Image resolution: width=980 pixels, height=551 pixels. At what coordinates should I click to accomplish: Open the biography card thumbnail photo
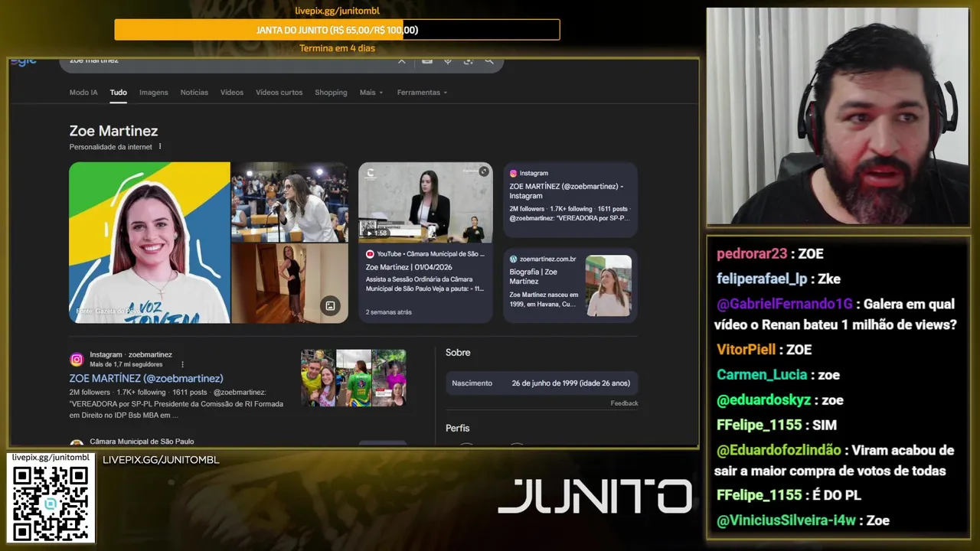point(609,285)
